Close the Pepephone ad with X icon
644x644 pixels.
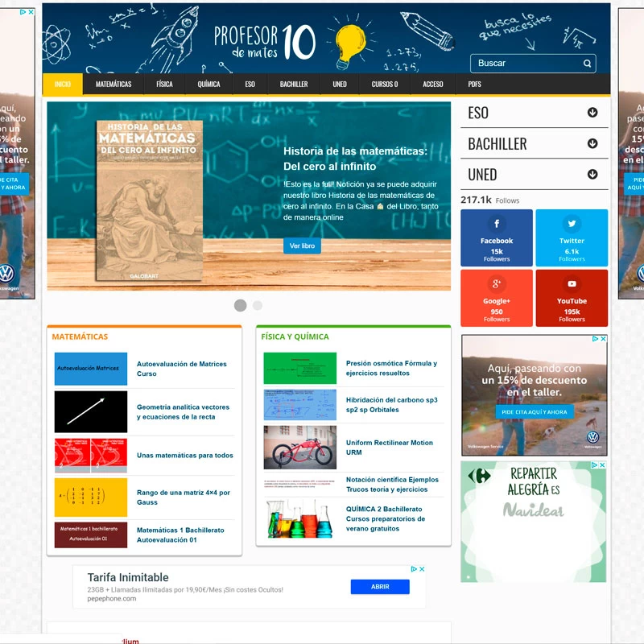coord(421,569)
